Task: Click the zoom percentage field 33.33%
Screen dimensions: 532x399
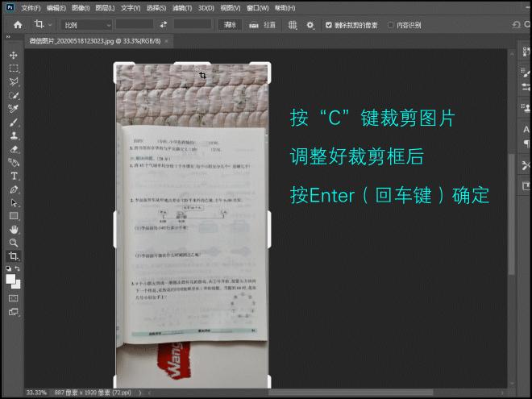Action: [36, 393]
